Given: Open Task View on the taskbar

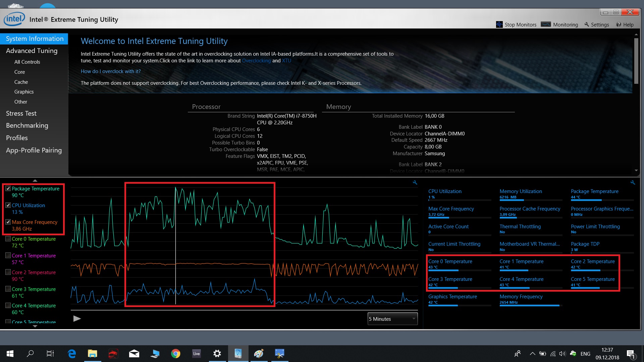Looking at the screenshot, I should click(50, 354).
